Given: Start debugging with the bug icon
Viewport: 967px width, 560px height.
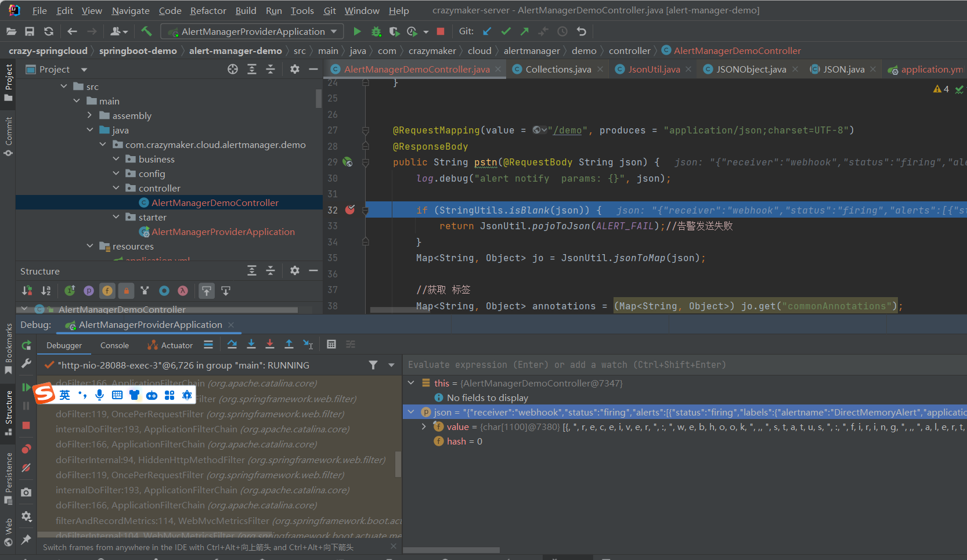Looking at the screenshot, I should [x=376, y=31].
